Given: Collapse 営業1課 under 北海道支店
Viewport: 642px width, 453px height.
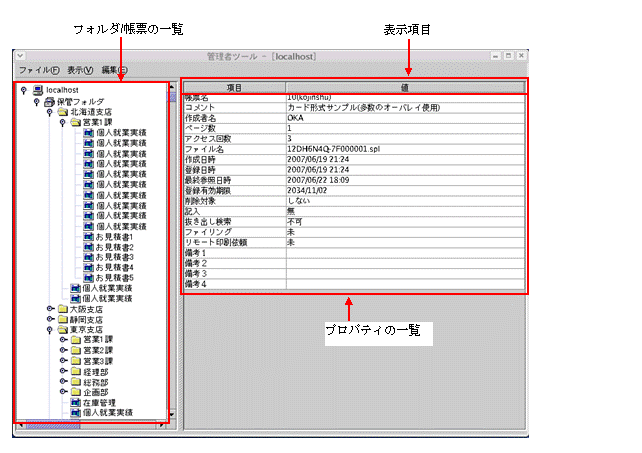Looking at the screenshot, I should coord(62,122).
